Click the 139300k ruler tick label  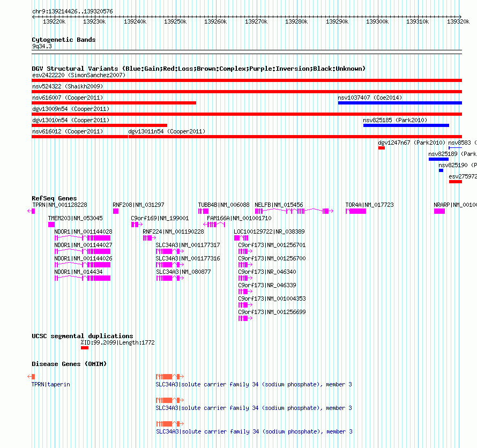(377, 21)
